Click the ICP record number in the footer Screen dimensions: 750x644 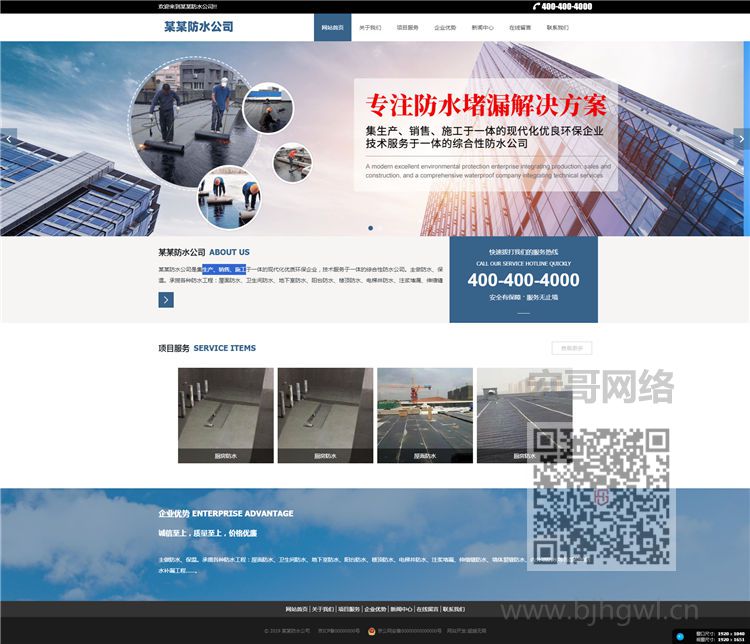coord(339,631)
